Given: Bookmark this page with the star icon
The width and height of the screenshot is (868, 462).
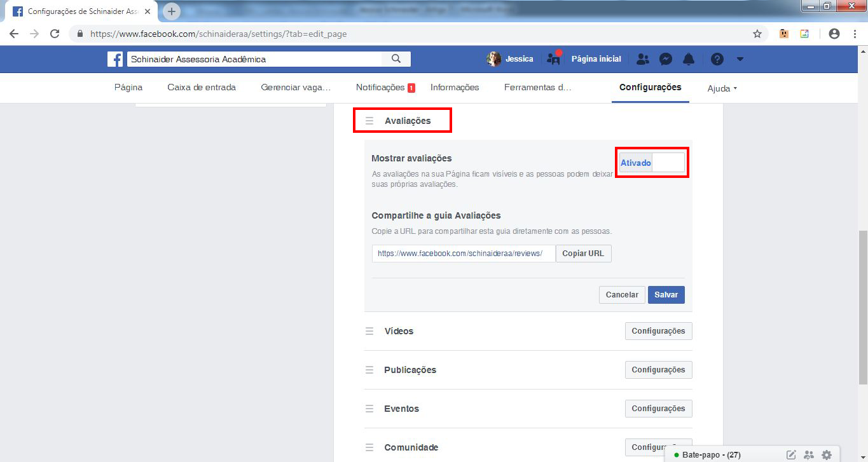Looking at the screenshot, I should [757, 34].
